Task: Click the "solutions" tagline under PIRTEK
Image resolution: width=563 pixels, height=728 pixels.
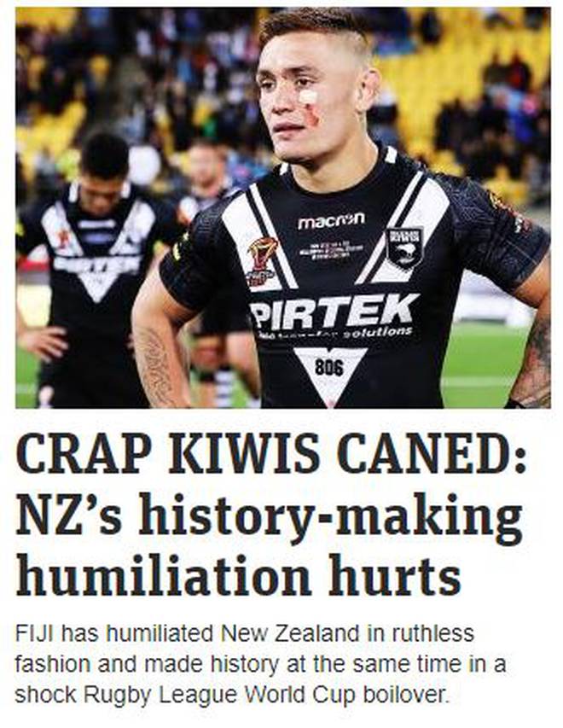Action: [x=377, y=333]
